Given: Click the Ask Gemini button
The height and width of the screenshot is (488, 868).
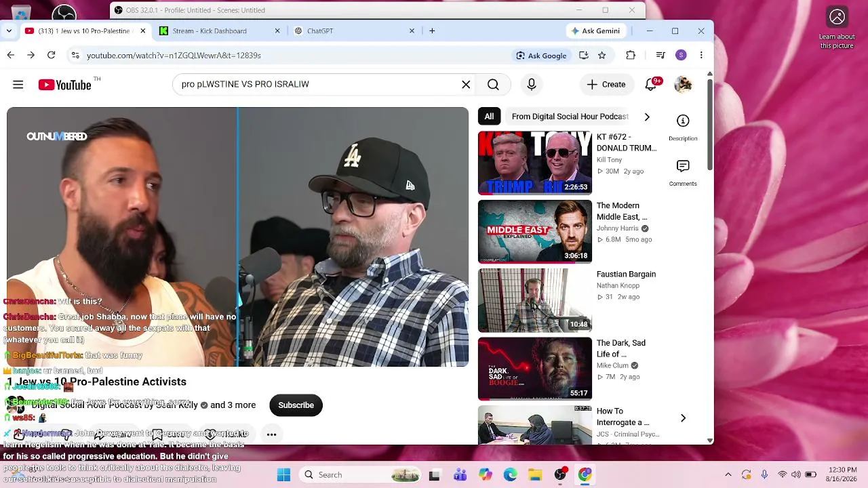Looking at the screenshot, I should pos(595,30).
